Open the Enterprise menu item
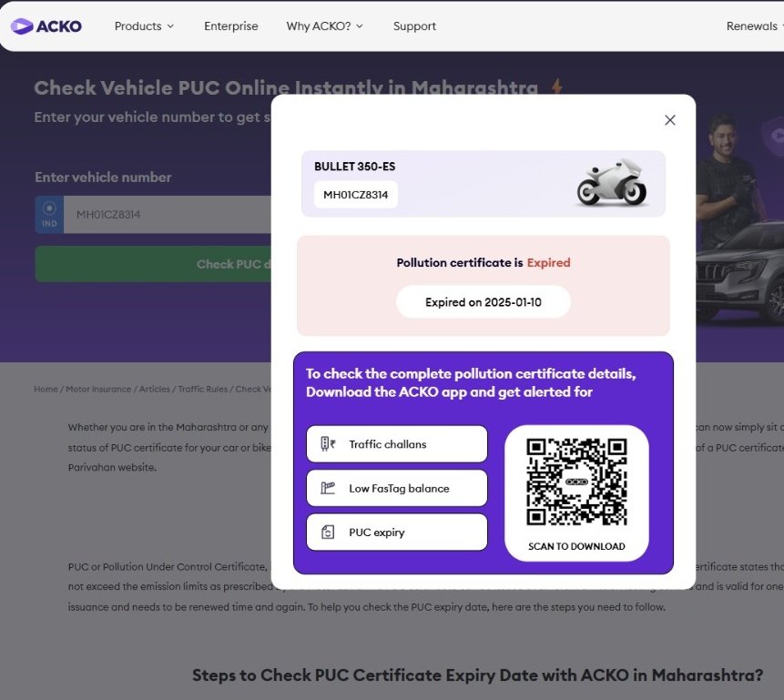 point(231,26)
